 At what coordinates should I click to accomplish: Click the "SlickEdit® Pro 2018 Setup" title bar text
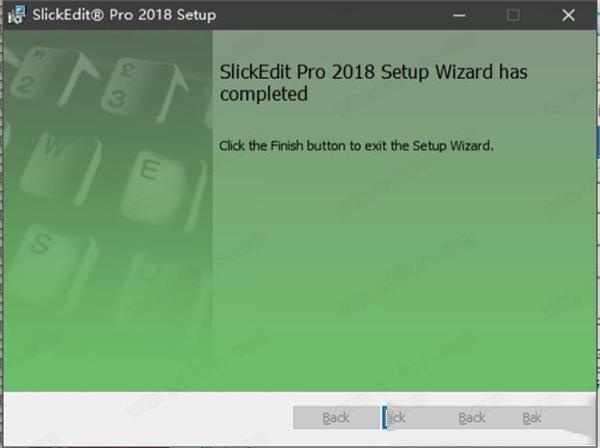[124, 15]
